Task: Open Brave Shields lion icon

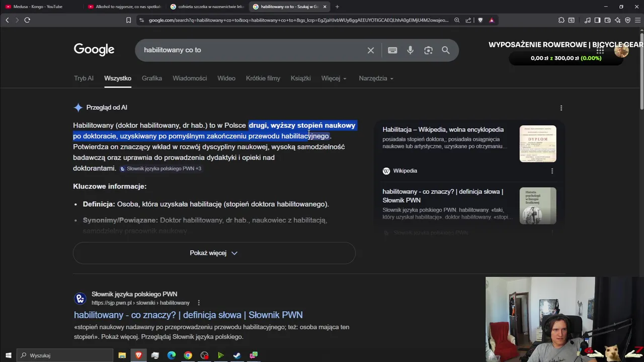Action: pyautogui.click(x=480, y=20)
